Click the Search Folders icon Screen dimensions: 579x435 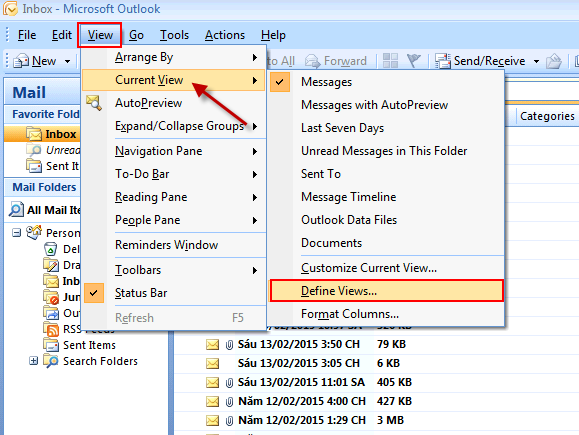[51, 361]
